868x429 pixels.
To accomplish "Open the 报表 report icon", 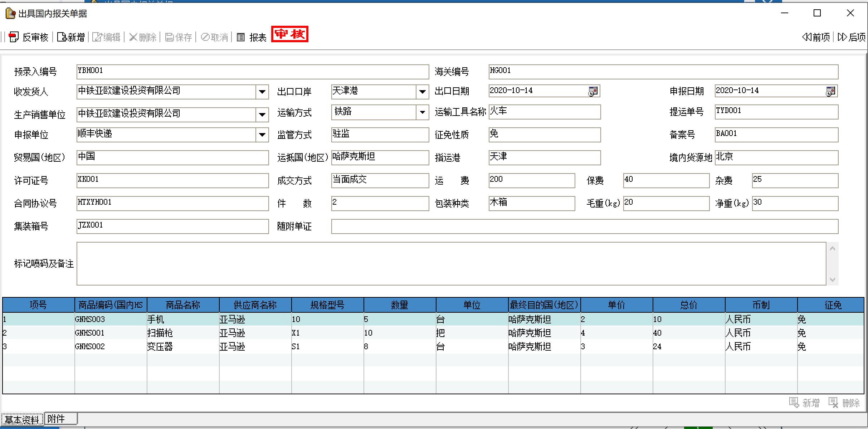I will coord(241,37).
